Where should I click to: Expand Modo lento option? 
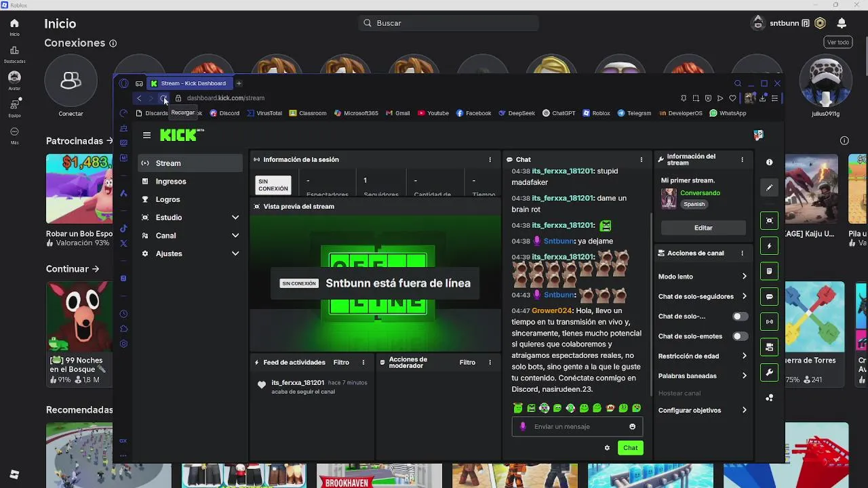(x=703, y=277)
